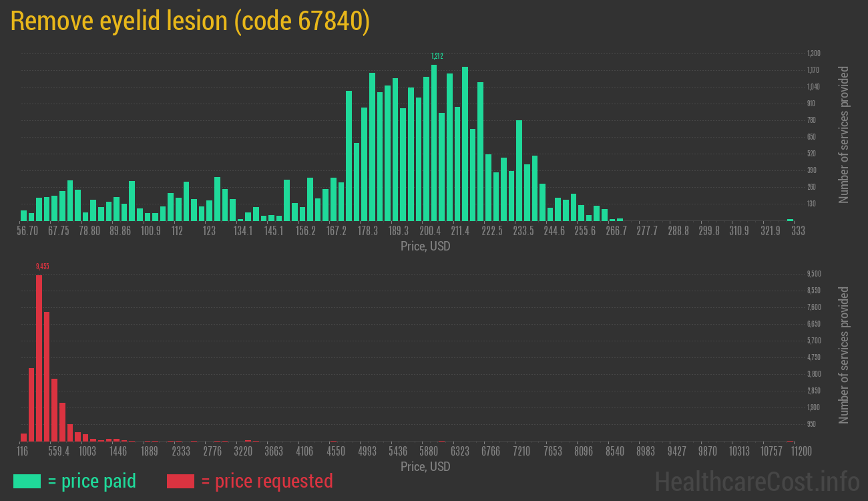Click the isolated small green bar near 333
This screenshot has width=868, height=501.
[790, 219]
